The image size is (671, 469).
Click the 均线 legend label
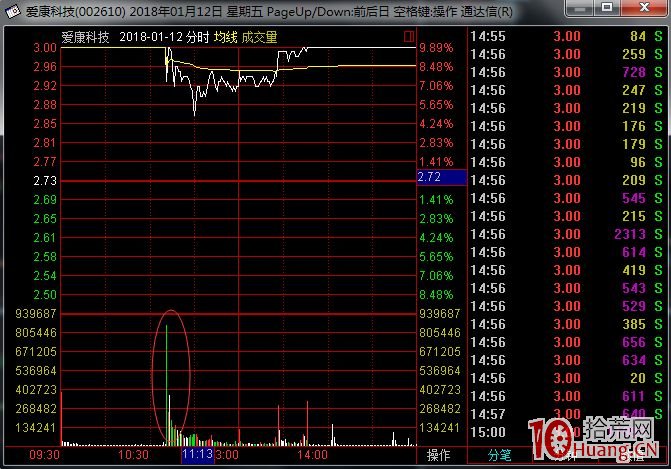point(226,37)
